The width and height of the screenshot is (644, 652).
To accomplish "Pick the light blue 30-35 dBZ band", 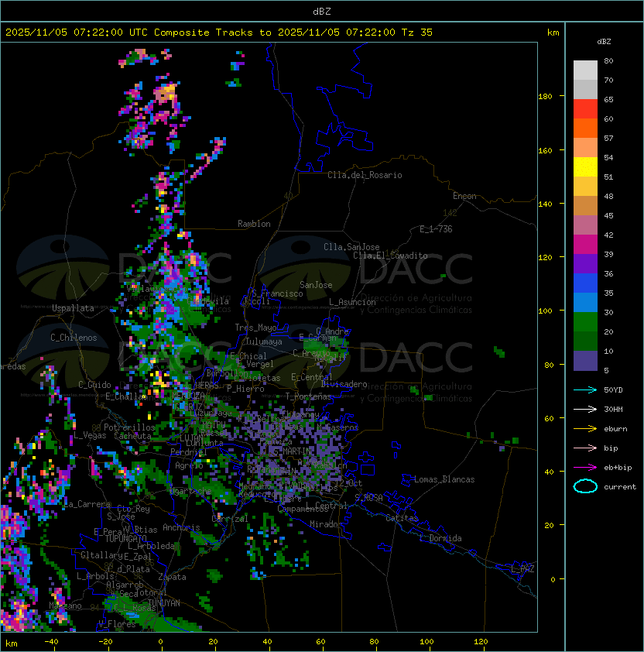I will click(585, 302).
